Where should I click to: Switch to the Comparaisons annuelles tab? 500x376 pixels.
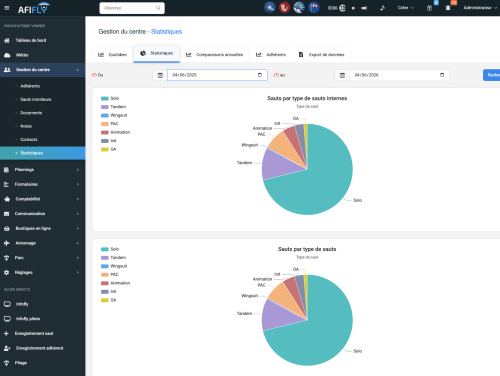pyautogui.click(x=215, y=55)
